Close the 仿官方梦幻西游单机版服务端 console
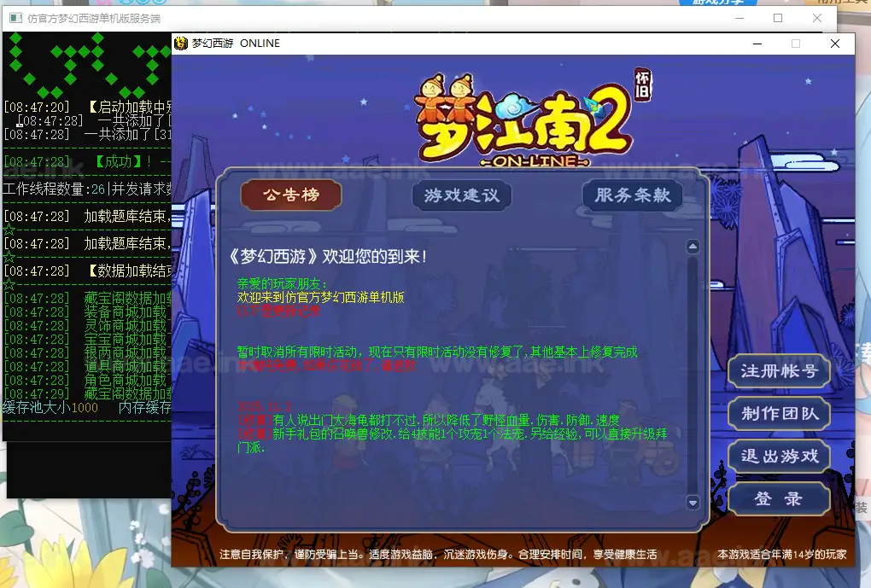 (817, 18)
